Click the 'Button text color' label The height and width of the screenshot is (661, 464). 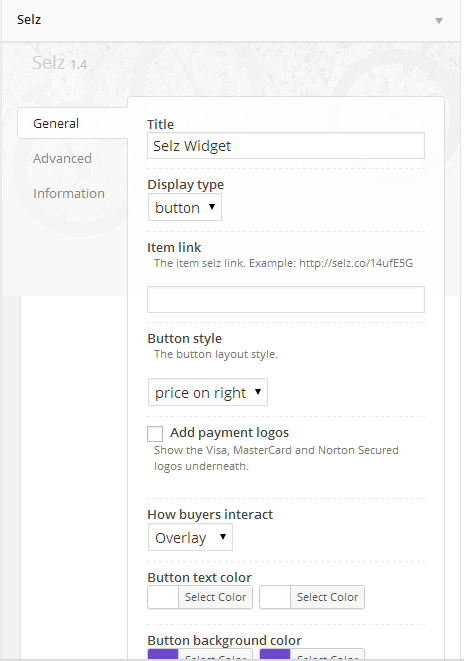[199, 578]
